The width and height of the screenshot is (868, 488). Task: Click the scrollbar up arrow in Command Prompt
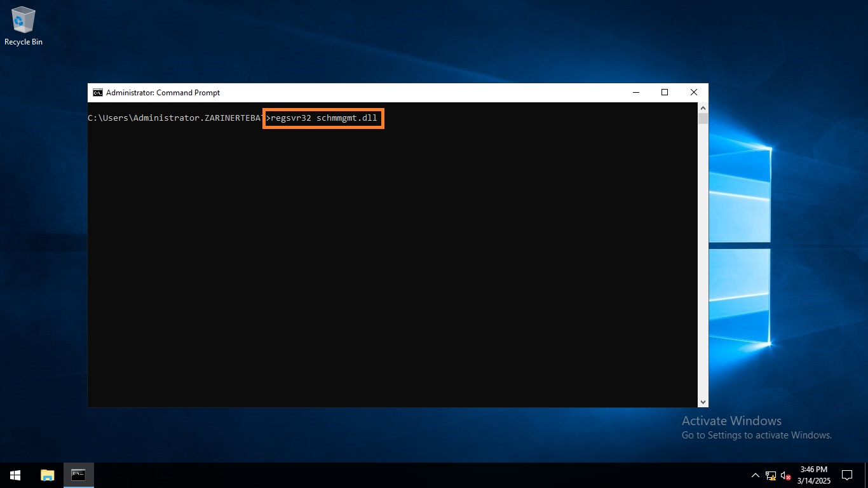coord(703,109)
